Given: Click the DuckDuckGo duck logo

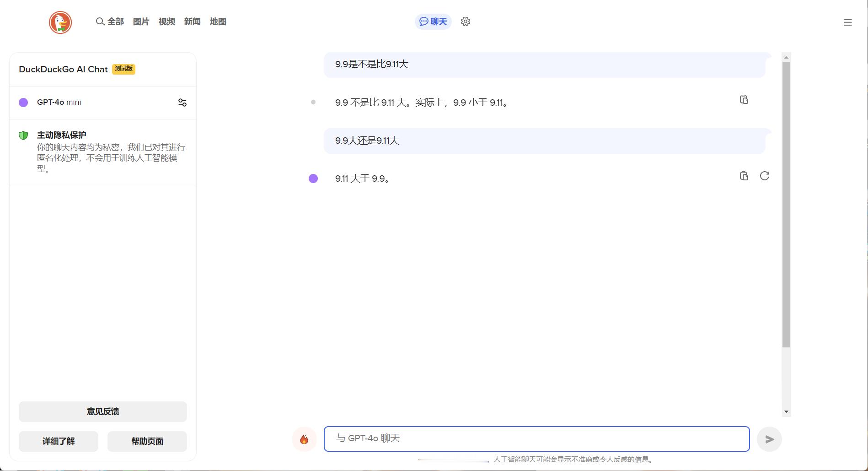Looking at the screenshot, I should click(60, 22).
